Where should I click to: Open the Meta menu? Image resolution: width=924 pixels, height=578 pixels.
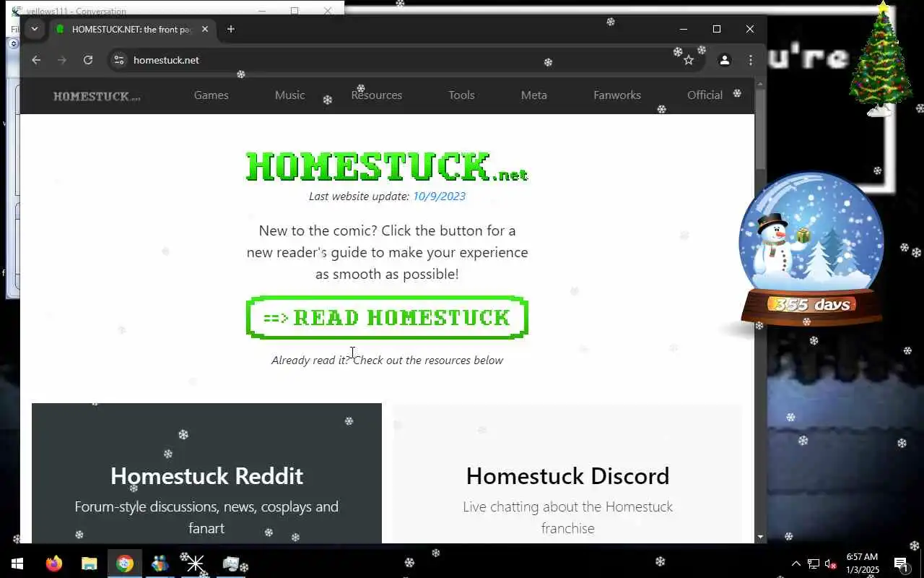[x=534, y=95]
